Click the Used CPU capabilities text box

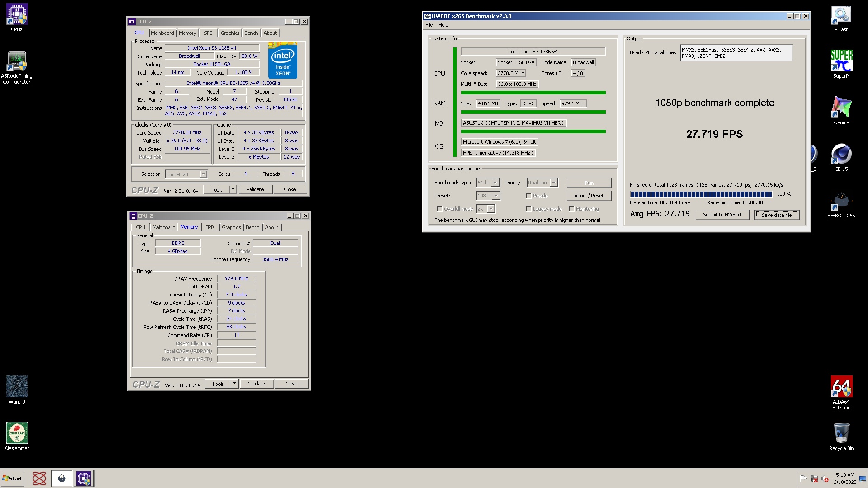point(736,53)
